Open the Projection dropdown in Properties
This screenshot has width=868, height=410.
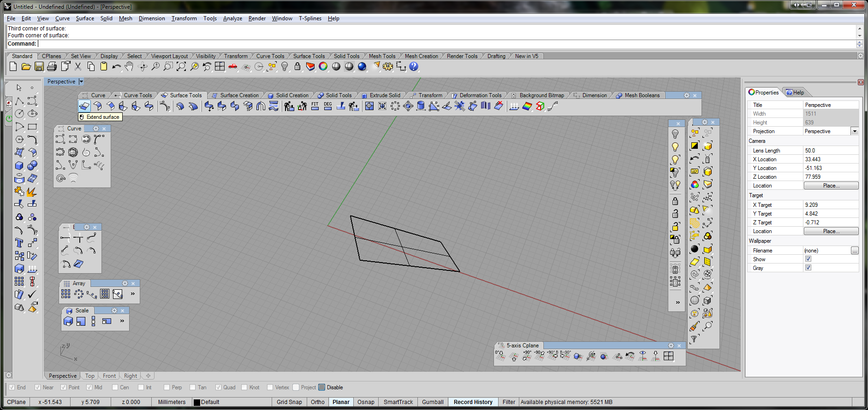(854, 131)
